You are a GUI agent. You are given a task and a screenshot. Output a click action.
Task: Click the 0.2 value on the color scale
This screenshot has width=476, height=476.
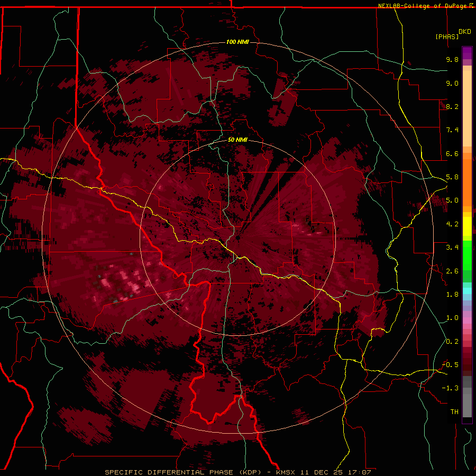coord(452,342)
